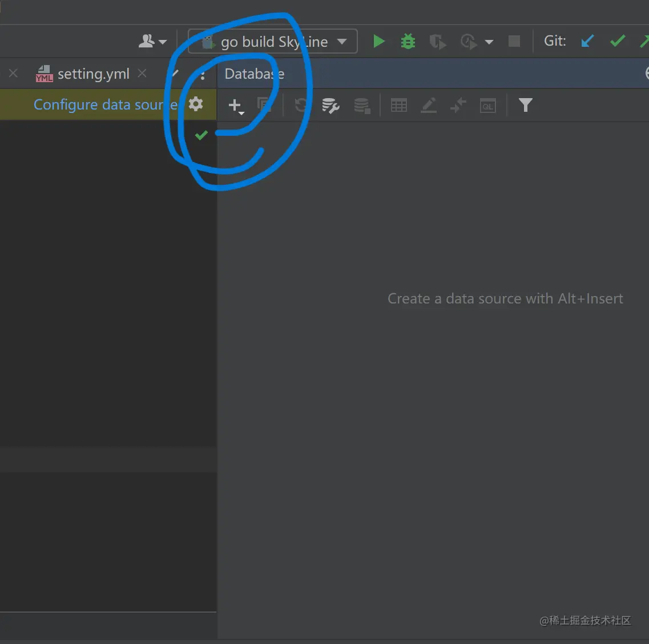Open the notification gear settings
This screenshot has height=644, width=649.
pyautogui.click(x=196, y=104)
